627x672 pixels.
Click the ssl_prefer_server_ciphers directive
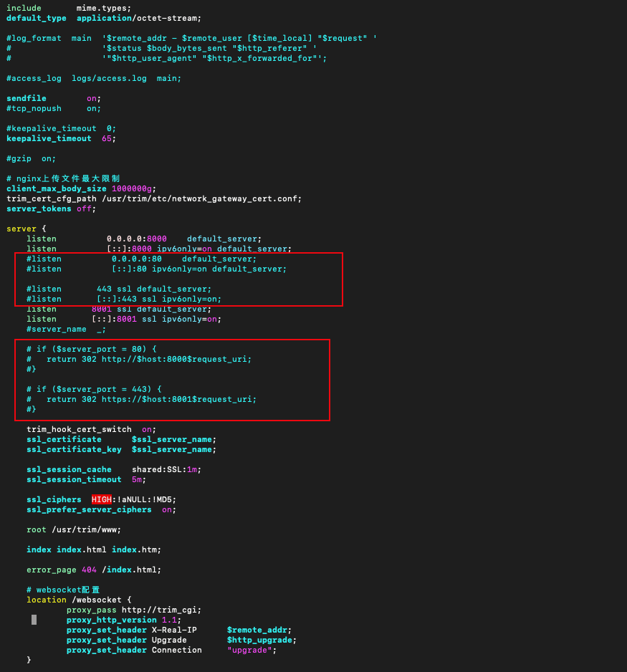(x=89, y=509)
